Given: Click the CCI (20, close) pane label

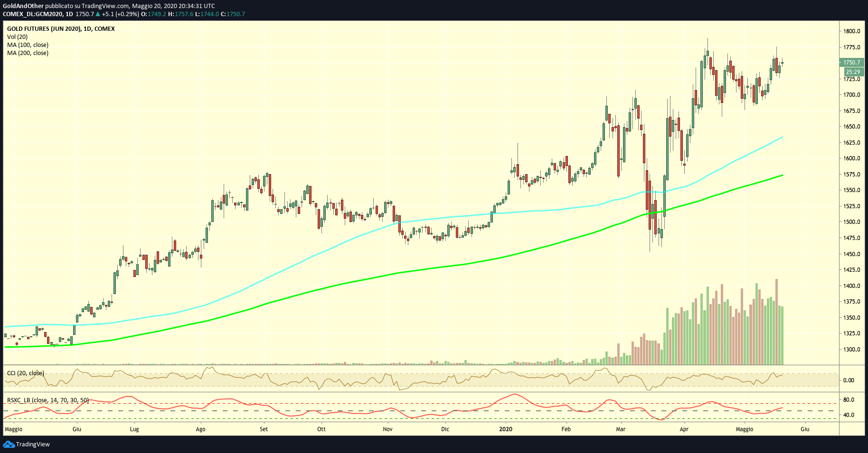Looking at the screenshot, I should 26,373.
